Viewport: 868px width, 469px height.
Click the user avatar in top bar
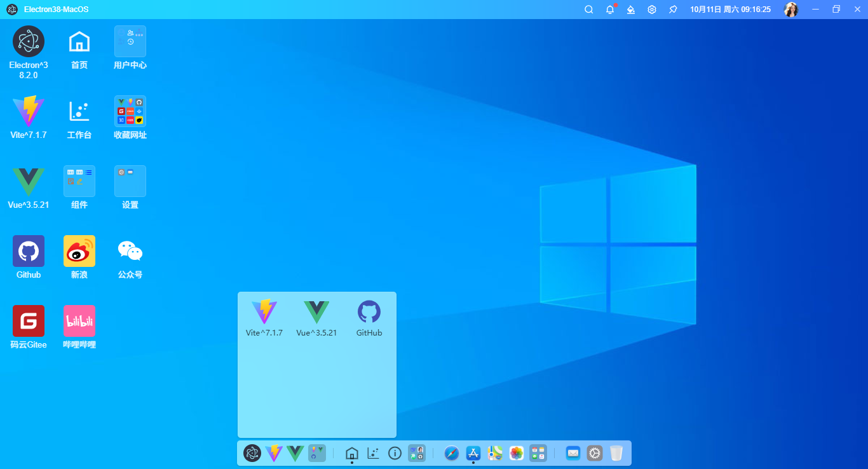coord(790,10)
